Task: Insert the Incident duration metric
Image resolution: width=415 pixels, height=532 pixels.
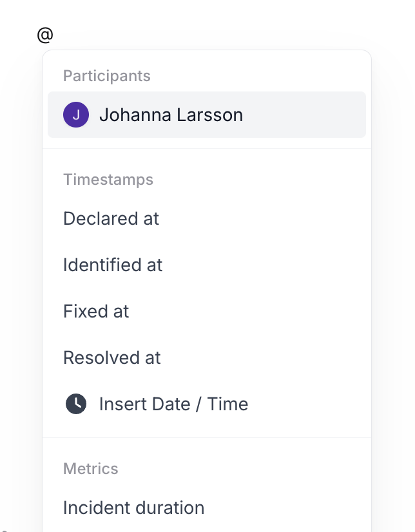Action: point(133,508)
